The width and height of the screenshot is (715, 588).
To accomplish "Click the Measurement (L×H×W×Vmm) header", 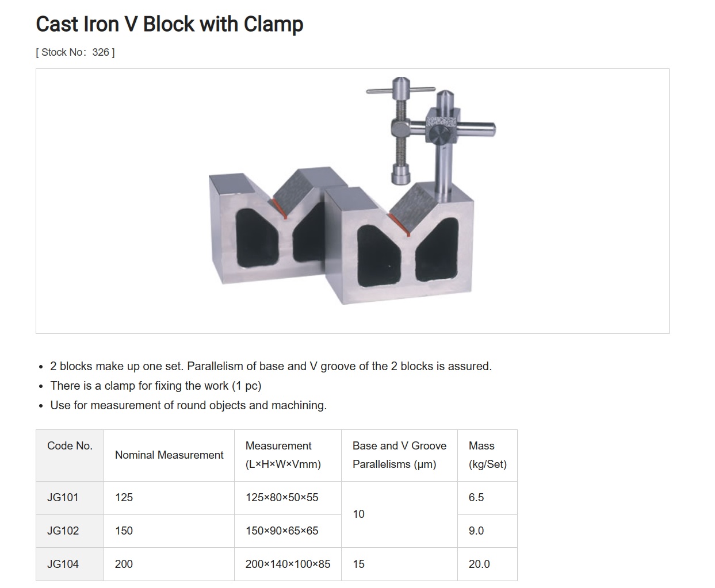I will pyautogui.click(x=288, y=455).
